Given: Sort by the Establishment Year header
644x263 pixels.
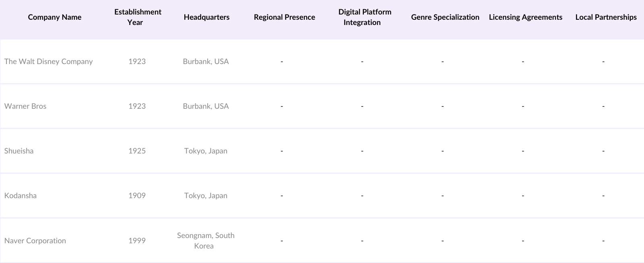Looking at the screenshot, I should point(138,17).
